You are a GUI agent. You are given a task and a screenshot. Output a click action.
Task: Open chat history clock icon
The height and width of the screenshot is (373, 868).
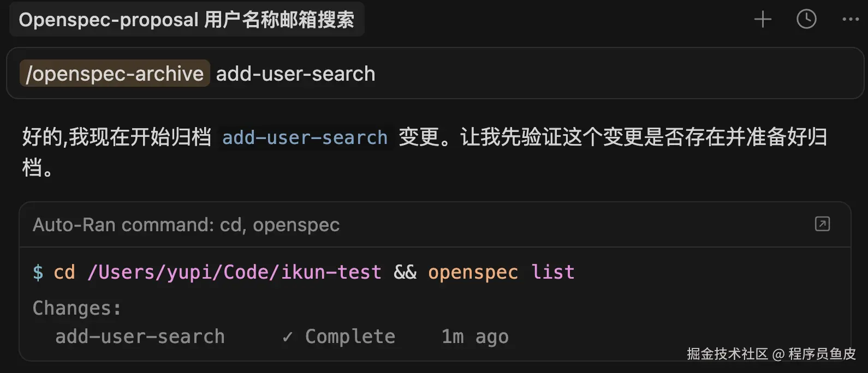click(x=806, y=20)
